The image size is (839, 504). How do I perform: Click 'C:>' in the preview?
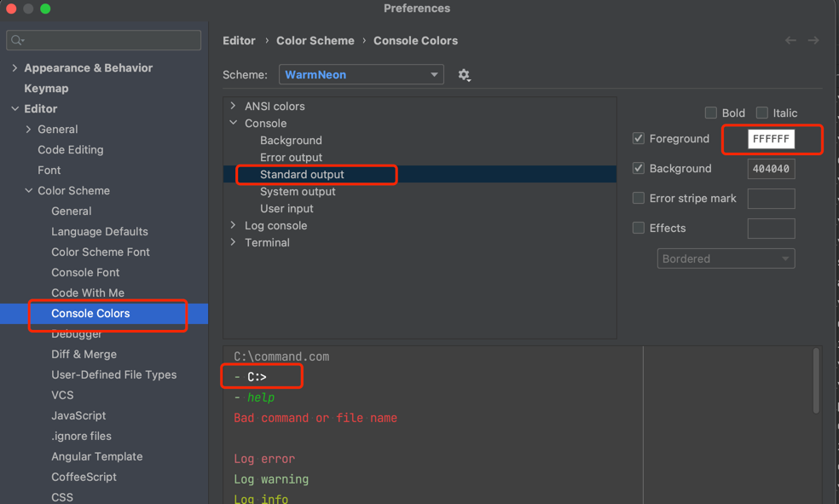pos(257,377)
